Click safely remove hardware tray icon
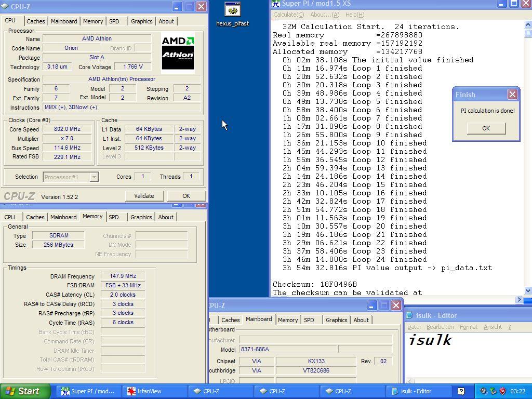This screenshot has width=532, height=399. pos(493,391)
